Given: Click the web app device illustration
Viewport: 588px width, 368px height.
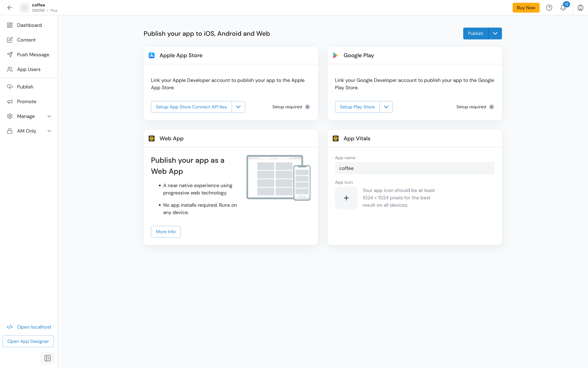Looking at the screenshot, I should point(278,178).
